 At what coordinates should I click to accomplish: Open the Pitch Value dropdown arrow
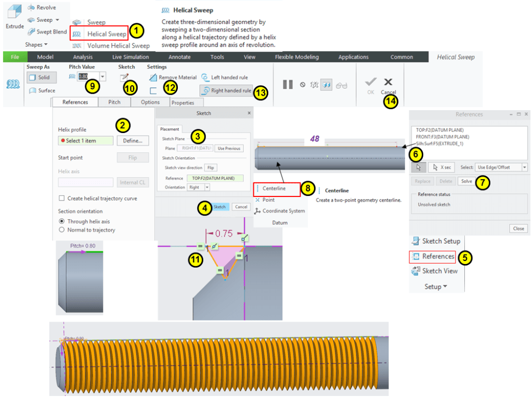pyautogui.click(x=102, y=77)
